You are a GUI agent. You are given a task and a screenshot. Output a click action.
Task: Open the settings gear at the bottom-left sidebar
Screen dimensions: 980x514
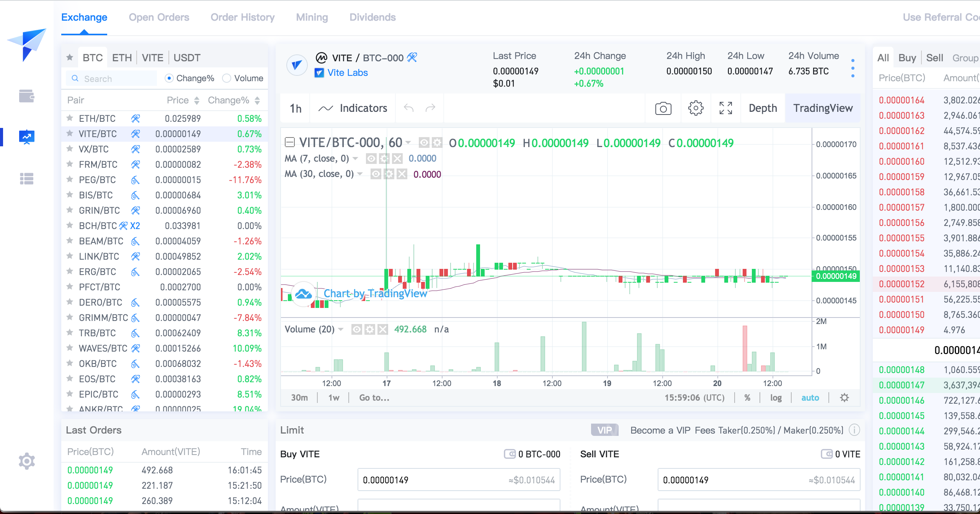pyautogui.click(x=26, y=461)
